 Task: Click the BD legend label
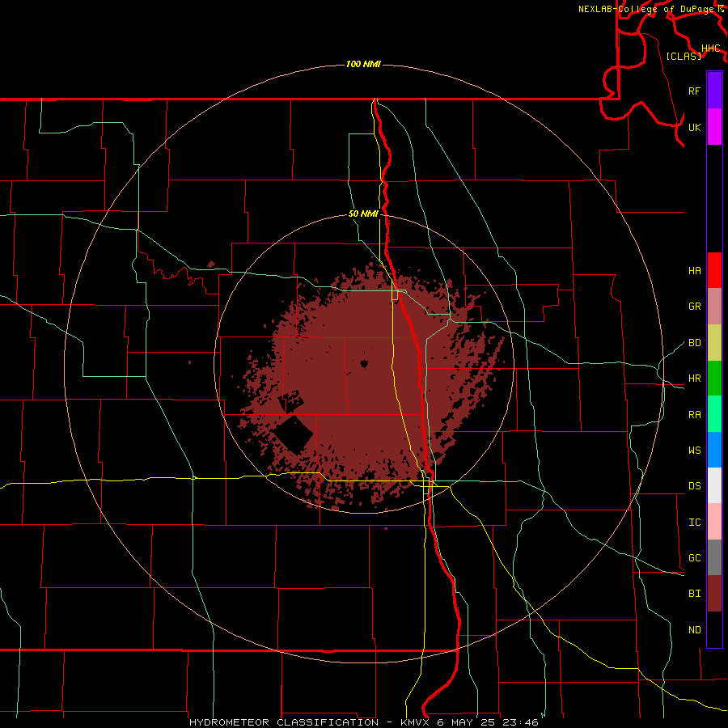point(694,343)
